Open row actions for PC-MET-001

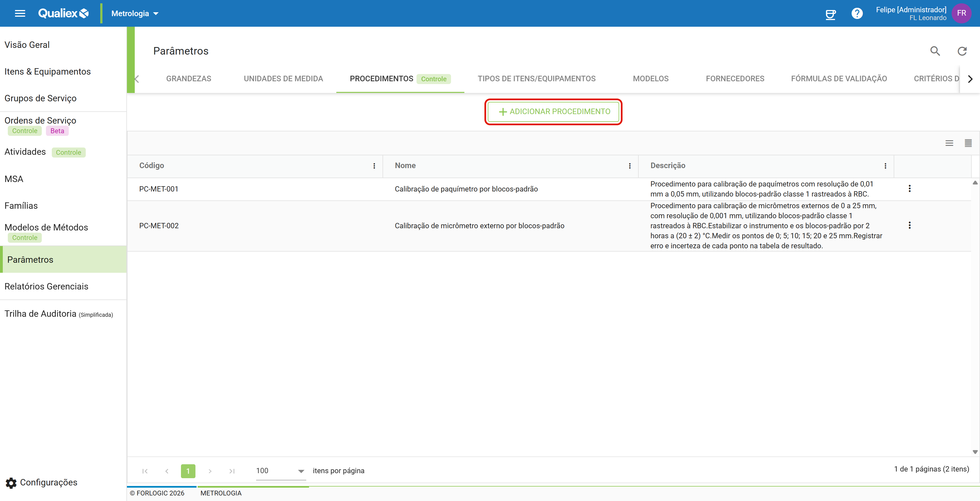click(909, 189)
